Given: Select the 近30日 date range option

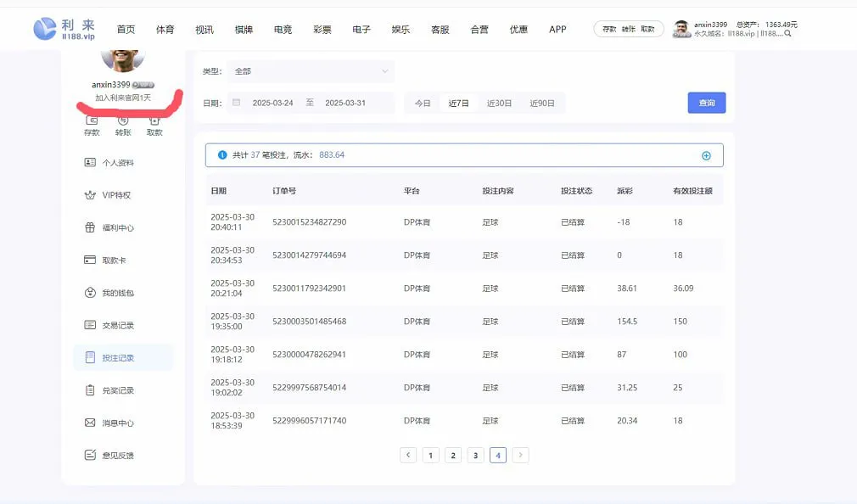Looking at the screenshot, I should pos(499,104).
